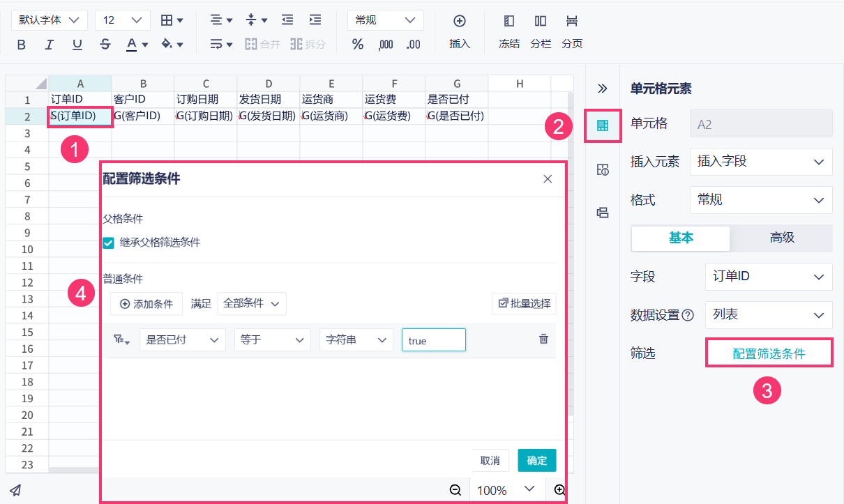The image size is (844, 504).
Task: Open the 全部条件 dropdown
Action: [252, 304]
